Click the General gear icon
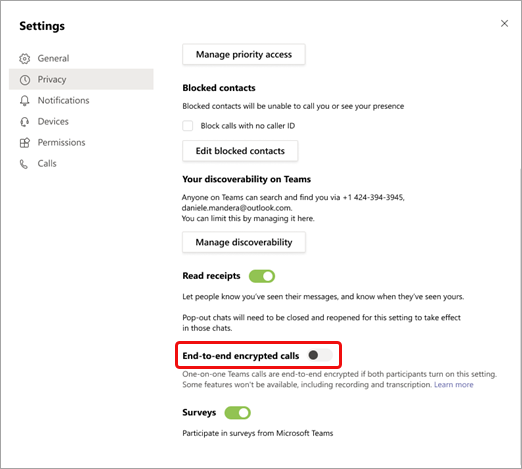 pos(24,59)
